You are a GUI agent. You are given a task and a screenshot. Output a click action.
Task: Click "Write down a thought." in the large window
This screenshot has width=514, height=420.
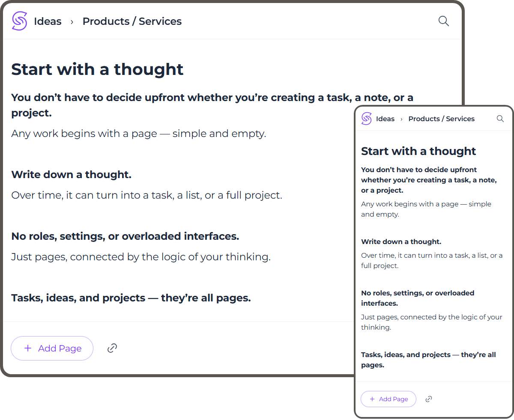pos(71,175)
